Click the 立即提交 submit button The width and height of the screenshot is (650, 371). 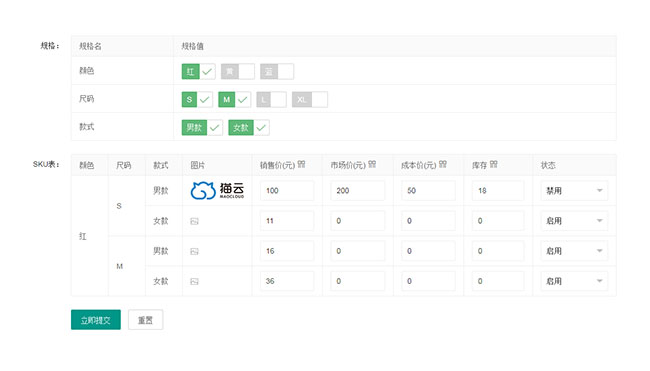pos(96,320)
